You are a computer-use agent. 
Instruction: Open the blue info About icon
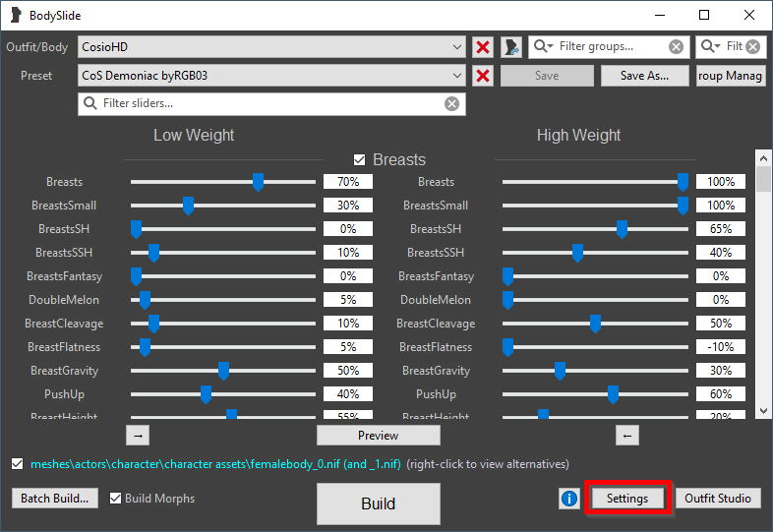568,499
